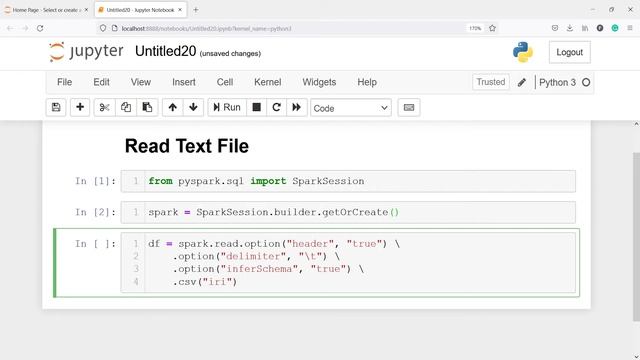This screenshot has height=360, width=640.
Task: Click the notebook vertical scrollbar
Action: click(636, 237)
